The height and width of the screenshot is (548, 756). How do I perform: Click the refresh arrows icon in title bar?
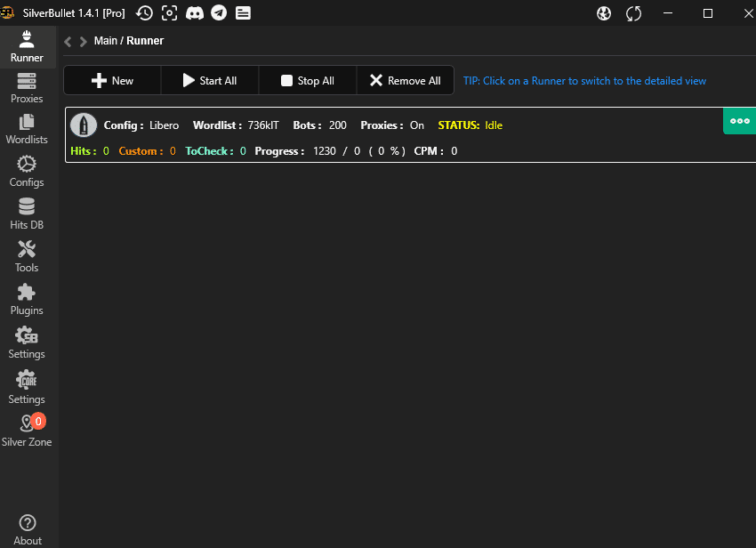click(633, 13)
